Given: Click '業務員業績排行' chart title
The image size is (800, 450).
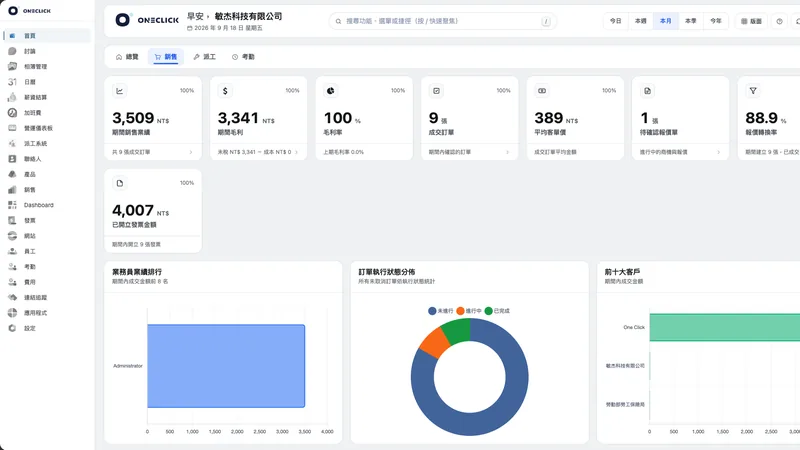Looking at the screenshot, I should [x=137, y=272].
